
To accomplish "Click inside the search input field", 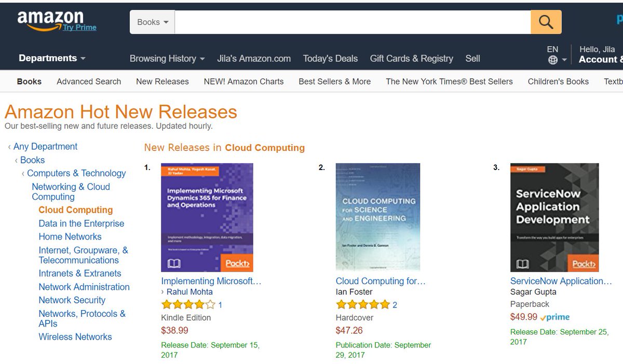I will (348, 22).
